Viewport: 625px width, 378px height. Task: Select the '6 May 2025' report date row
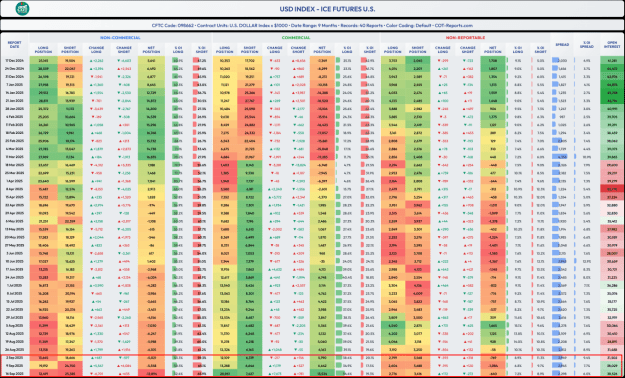click(313, 221)
